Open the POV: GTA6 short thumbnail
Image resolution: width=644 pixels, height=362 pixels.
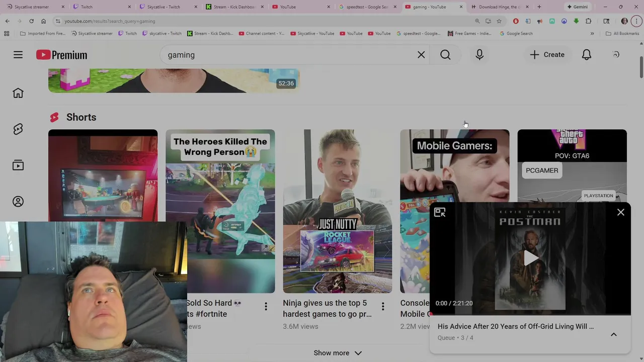[572, 166]
